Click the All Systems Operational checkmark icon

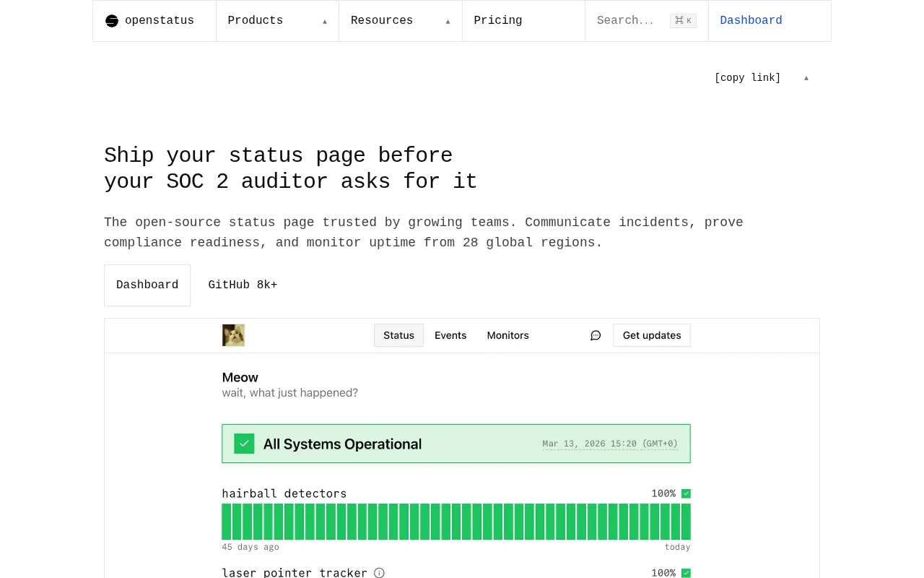coord(244,444)
